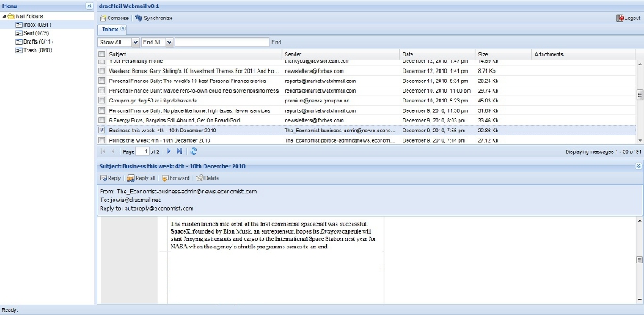The height and width of the screenshot is (315, 644).
Task: Collapse the Menu side panel
Action: (89, 6)
